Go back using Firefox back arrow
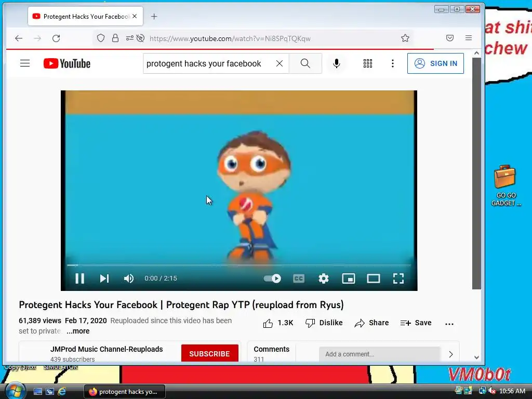The width and height of the screenshot is (532, 399). [19, 38]
